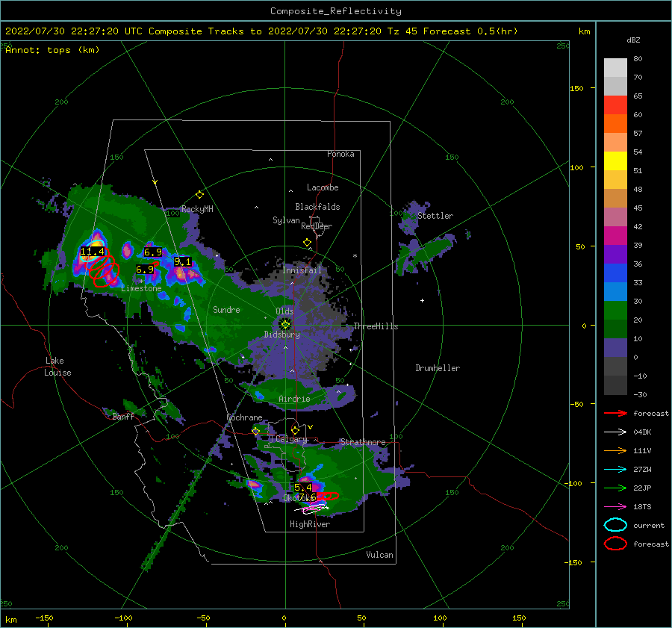Image resolution: width=672 pixels, height=628 pixels.
Task: Click the Drumheller town label
Action: 437,368
